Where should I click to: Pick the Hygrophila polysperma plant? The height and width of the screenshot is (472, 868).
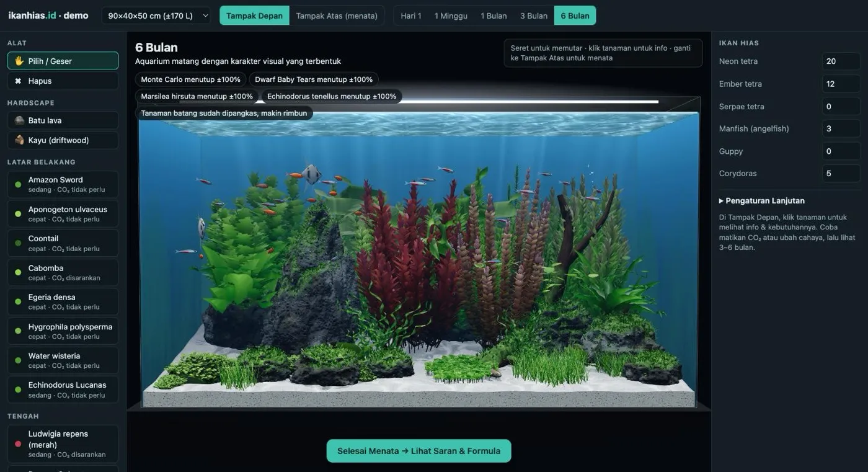pyautogui.click(x=63, y=331)
